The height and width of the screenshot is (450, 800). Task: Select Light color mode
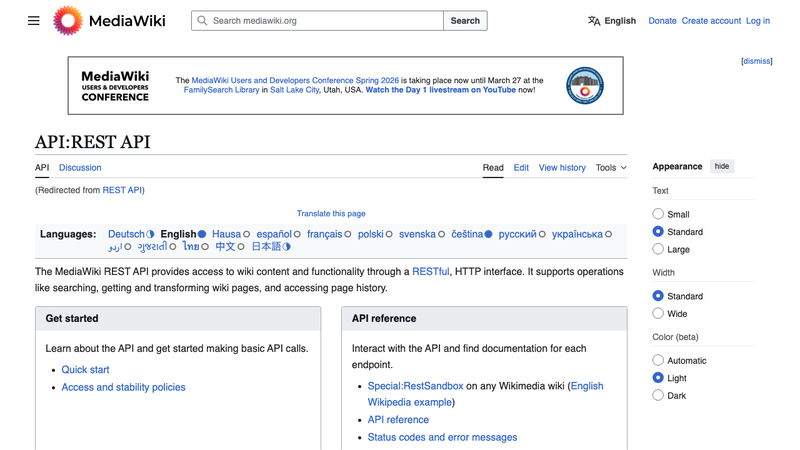(x=658, y=378)
